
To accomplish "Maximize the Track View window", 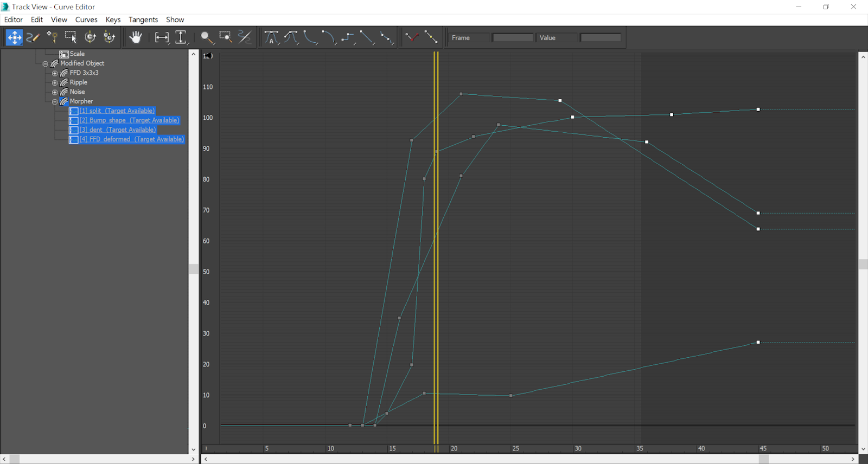I will pyautogui.click(x=826, y=7).
